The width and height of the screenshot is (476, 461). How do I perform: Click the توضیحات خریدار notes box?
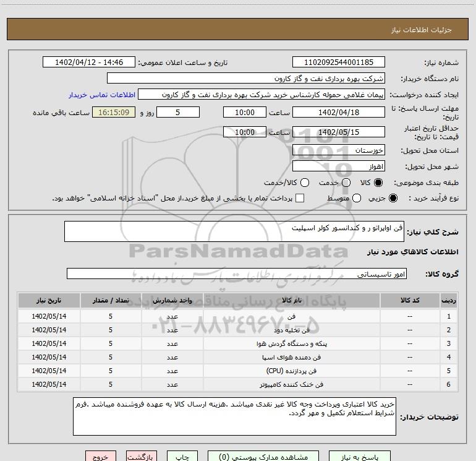(x=234, y=416)
